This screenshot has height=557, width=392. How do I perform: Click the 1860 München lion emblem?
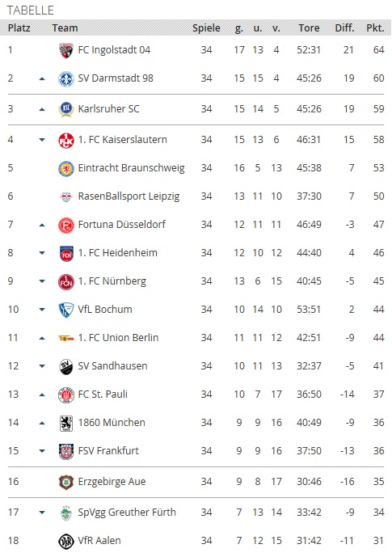point(66,423)
